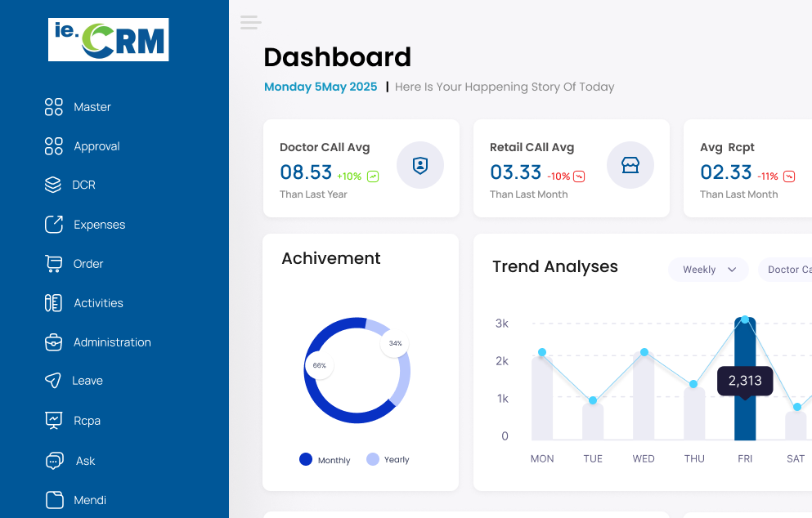Click the Mendi document icon
Screen dimensions: 812x518
click(54, 500)
